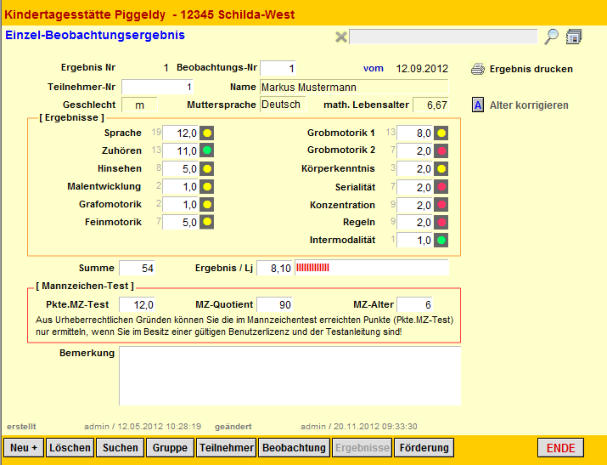The width and height of the screenshot is (607, 465).
Task: Click the red ENDE button
Action: coord(560,448)
